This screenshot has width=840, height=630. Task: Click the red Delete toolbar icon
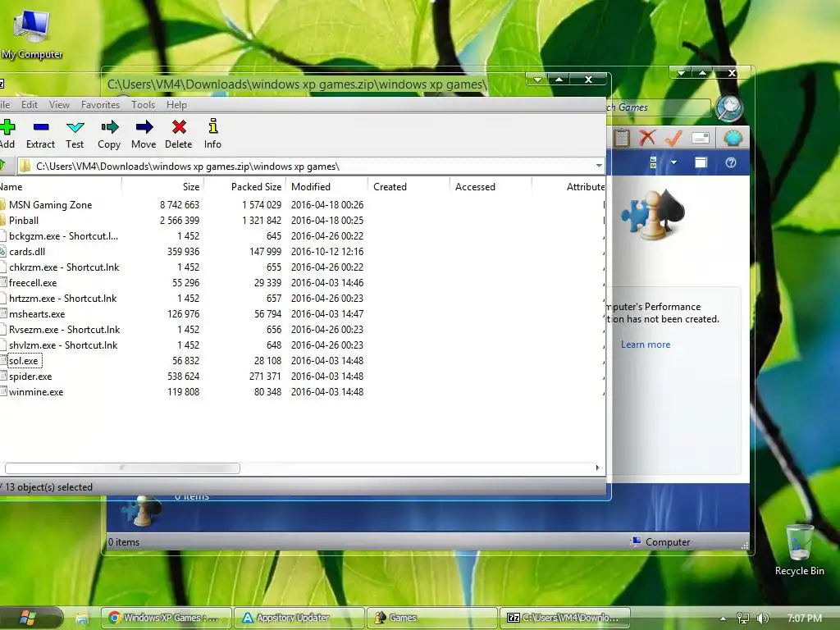pyautogui.click(x=178, y=134)
